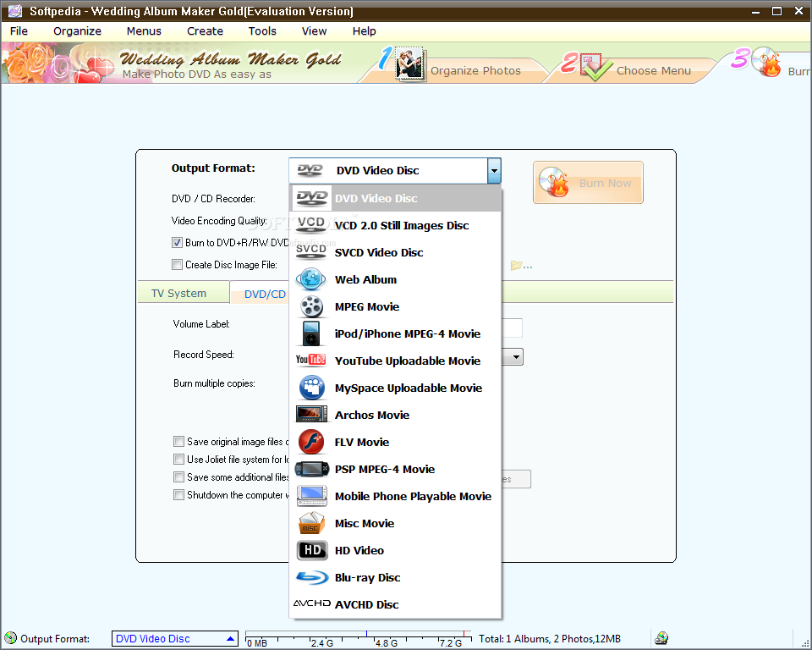Select iPod/iPhone MPEG-4 Movie text entry
Viewport: 812px width, 650px height.
click(408, 333)
